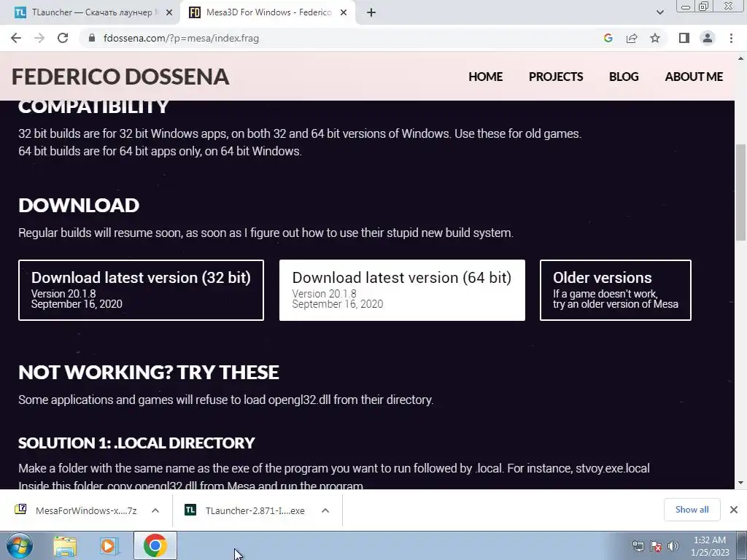The image size is (747, 560).
Task: Open the volume speaker icon
Action: click(x=673, y=546)
